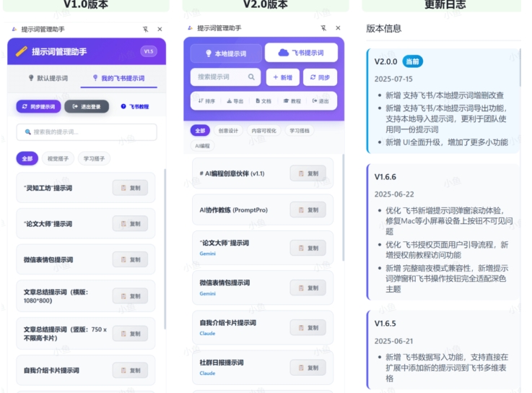This screenshot has width=532, height=393.
Task: Filter by 视觉搭子 category
Action: coord(58,159)
